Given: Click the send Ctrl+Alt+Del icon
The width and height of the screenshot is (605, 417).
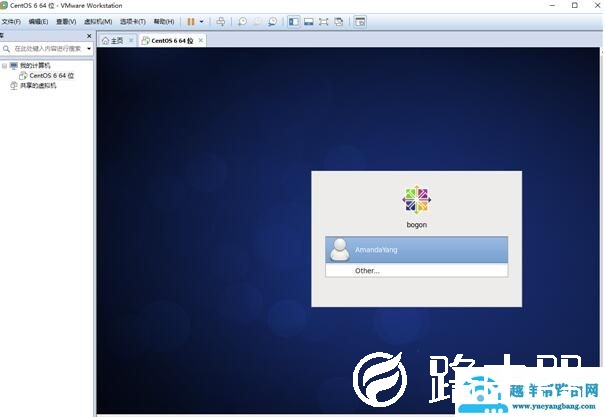Looking at the screenshot, I should [221, 21].
